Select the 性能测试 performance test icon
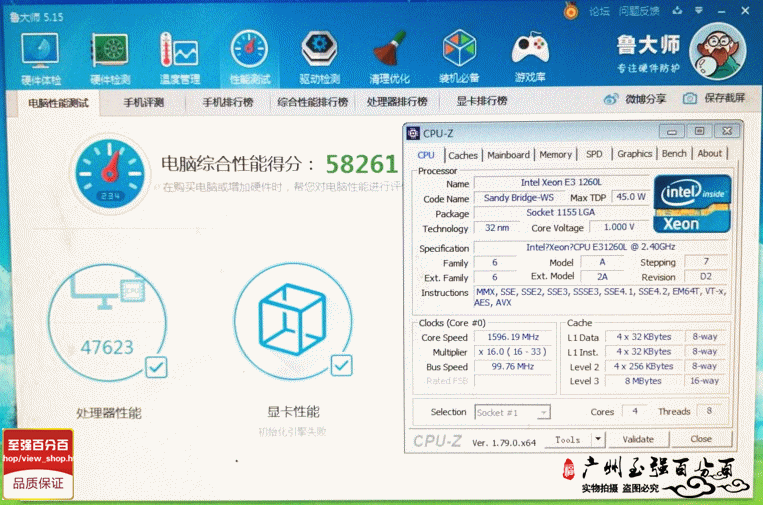763x505 pixels. (x=249, y=50)
